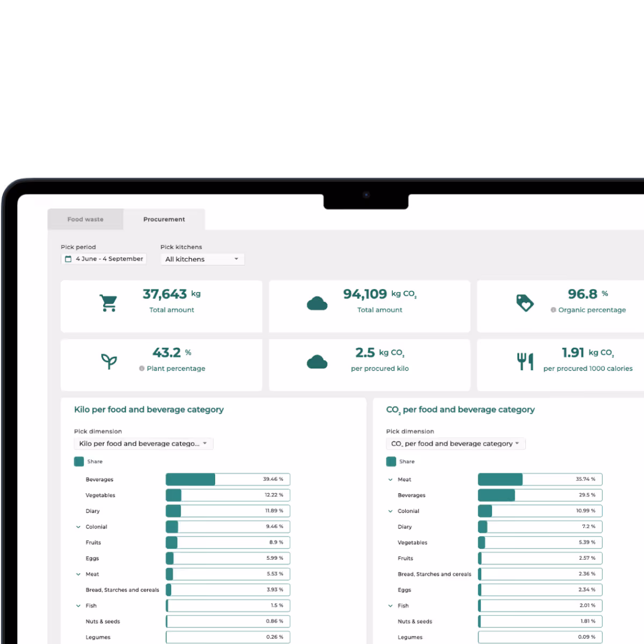The width and height of the screenshot is (644, 644).
Task: Click the cloud icon on the per procured kilo card
Action: click(317, 362)
